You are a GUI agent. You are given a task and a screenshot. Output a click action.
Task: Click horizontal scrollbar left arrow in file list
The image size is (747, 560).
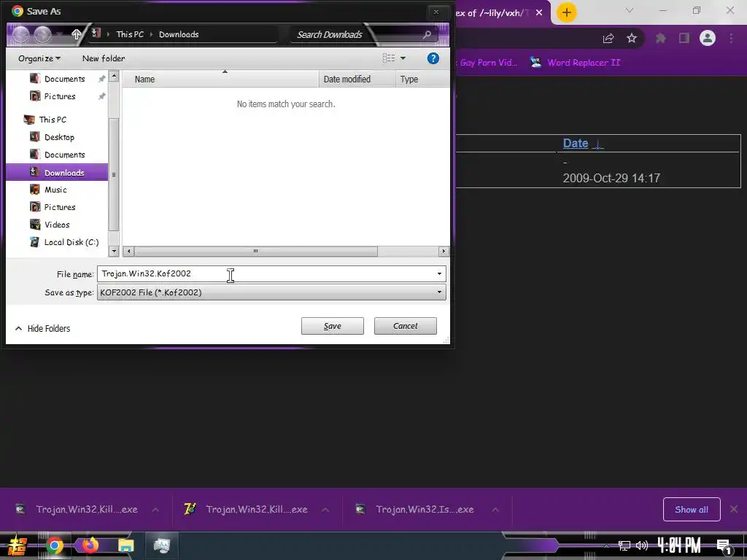pos(128,251)
